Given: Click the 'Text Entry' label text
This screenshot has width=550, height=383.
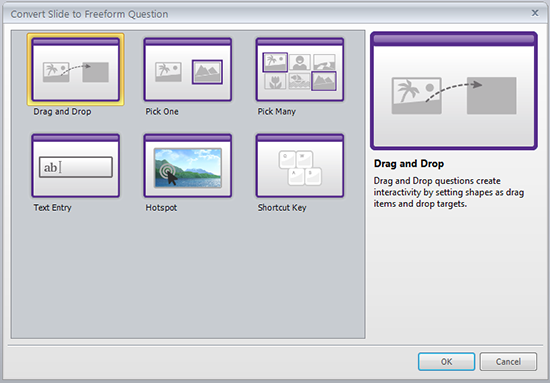Looking at the screenshot, I should click(x=53, y=208).
